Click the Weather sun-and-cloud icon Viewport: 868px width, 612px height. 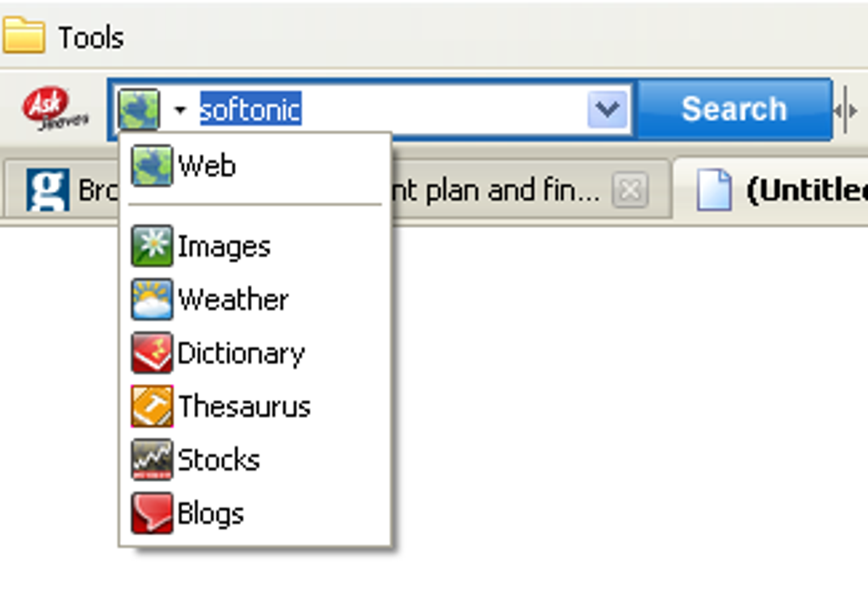(151, 300)
